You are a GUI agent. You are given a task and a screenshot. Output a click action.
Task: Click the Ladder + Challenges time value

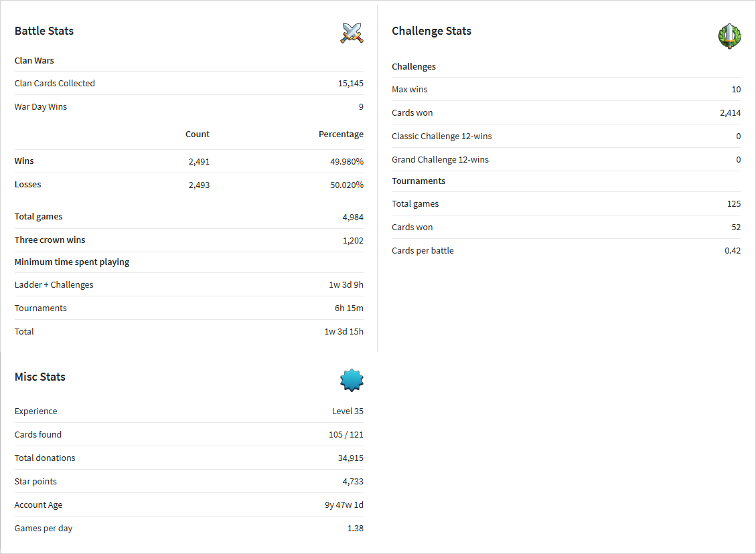(x=346, y=285)
